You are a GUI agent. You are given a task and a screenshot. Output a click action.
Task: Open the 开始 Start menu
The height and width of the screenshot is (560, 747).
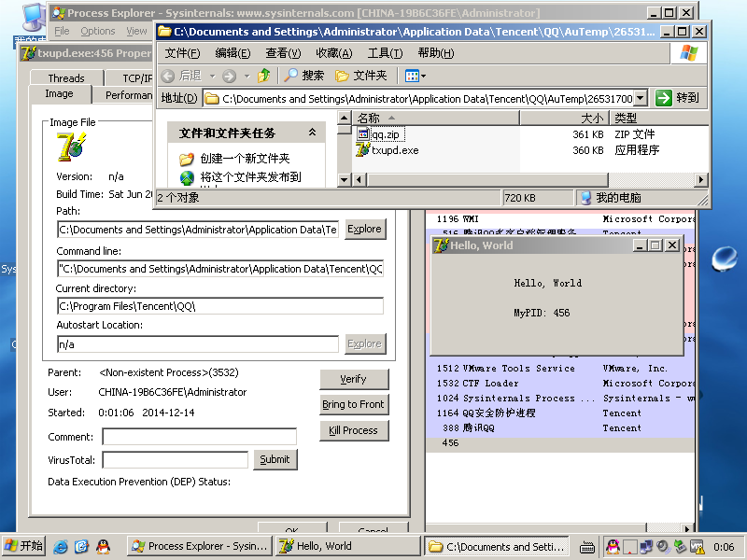click(x=24, y=546)
